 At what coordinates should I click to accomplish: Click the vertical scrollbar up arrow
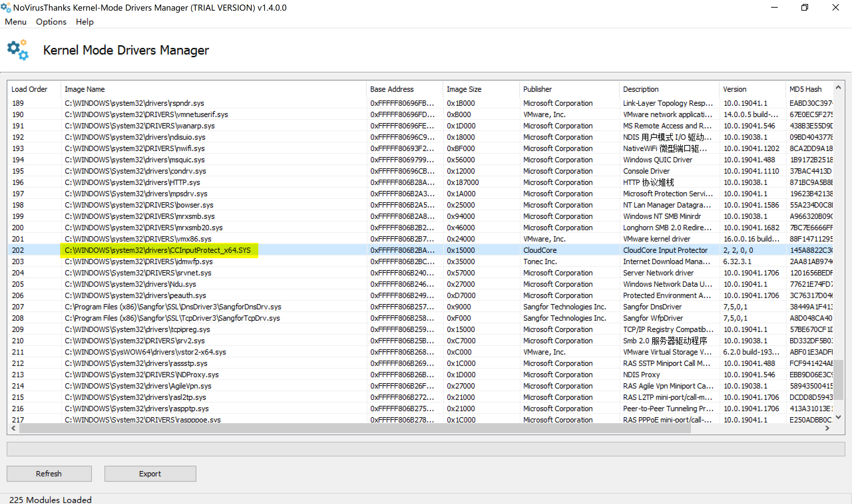pyautogui.click(x=838, y=87)
